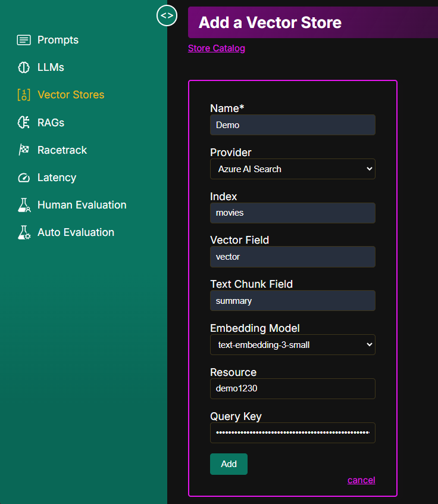Click the Prompts sidebar icon

(x=24, y=40)
